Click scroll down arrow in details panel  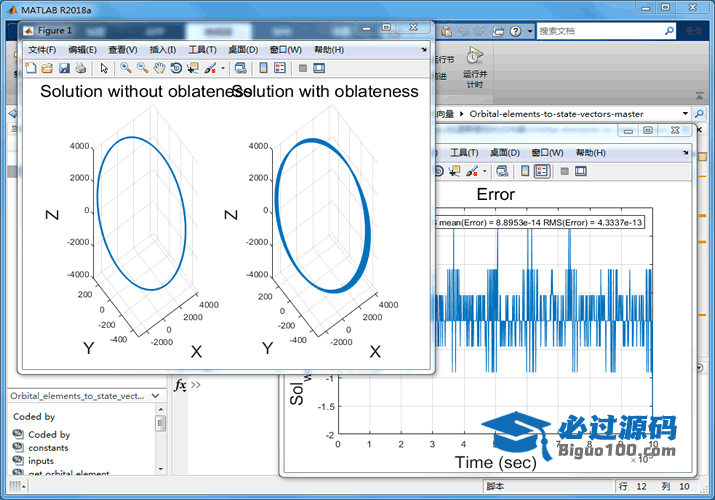point(161,469)
